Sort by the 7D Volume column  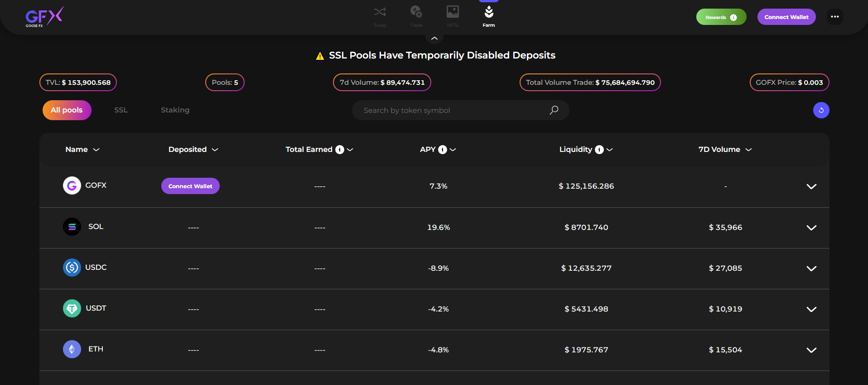[x=725, y=150]
